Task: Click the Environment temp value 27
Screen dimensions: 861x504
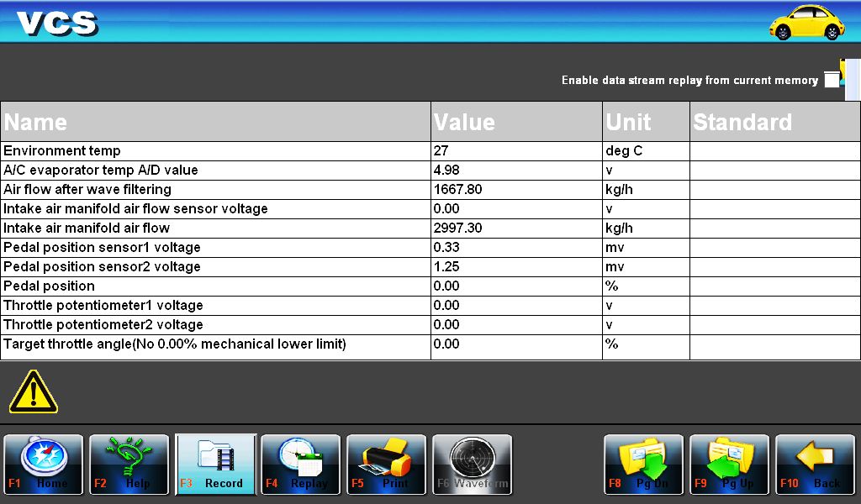Action: pos(441,151)
